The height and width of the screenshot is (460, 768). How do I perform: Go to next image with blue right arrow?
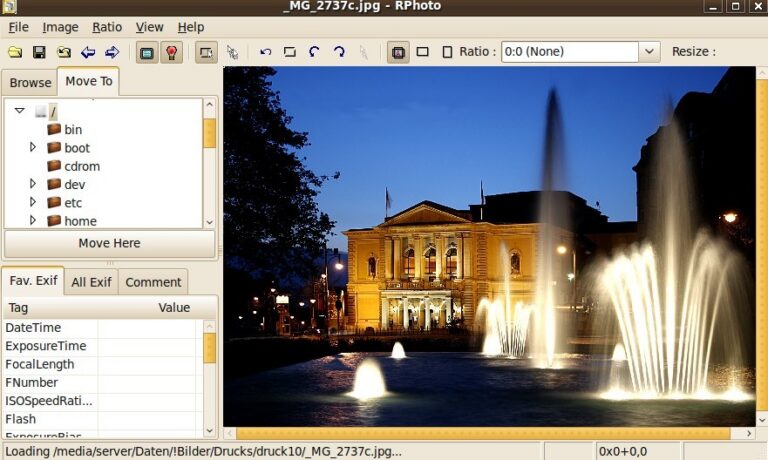pyautogui.click(x=112, y=52)
